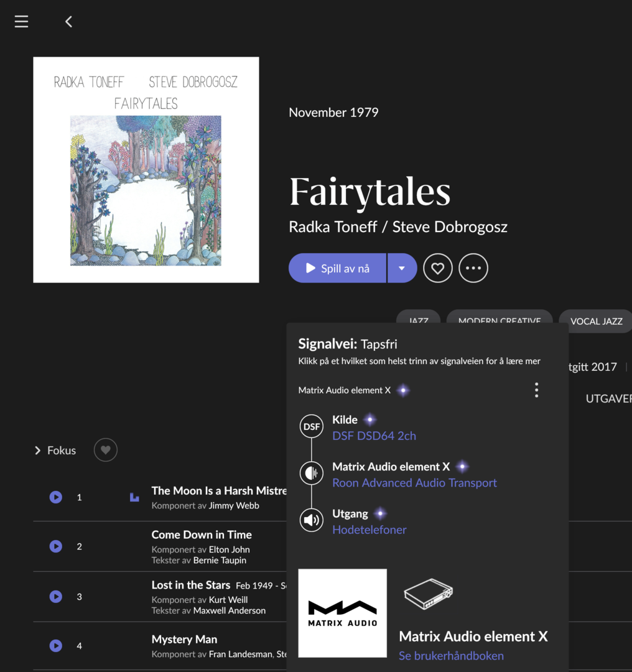Play track 1 The Moon Is a Harsh Mistress
Screen dimensions: 632x672
click(x=56, y=497)
